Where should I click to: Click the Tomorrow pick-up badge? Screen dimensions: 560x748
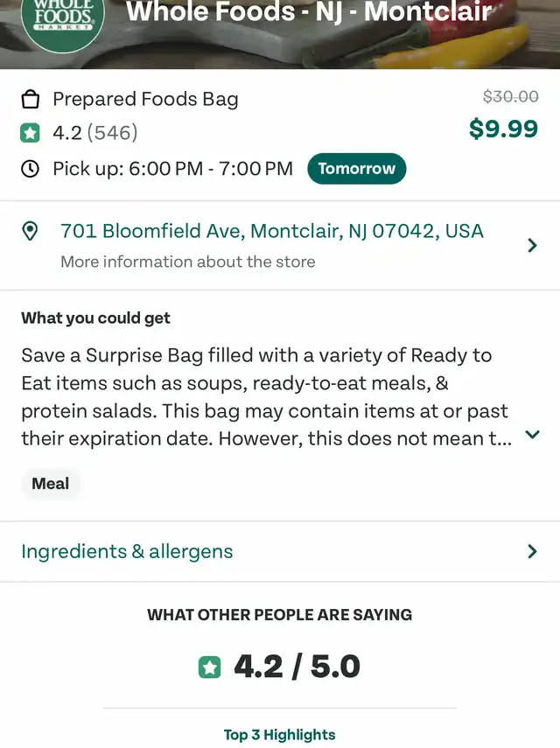tap(356, 169)
